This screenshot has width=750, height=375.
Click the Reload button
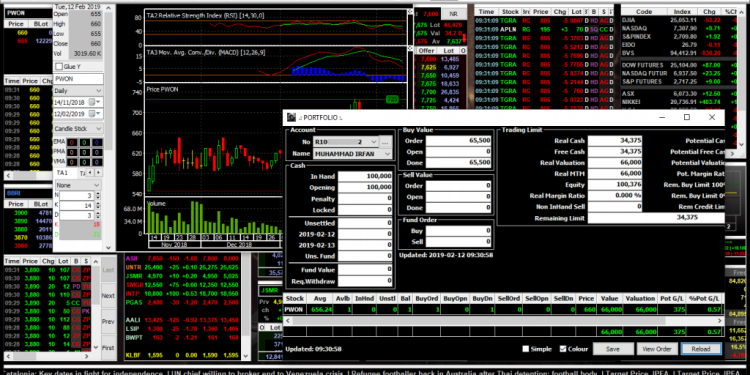pos(701,349)
